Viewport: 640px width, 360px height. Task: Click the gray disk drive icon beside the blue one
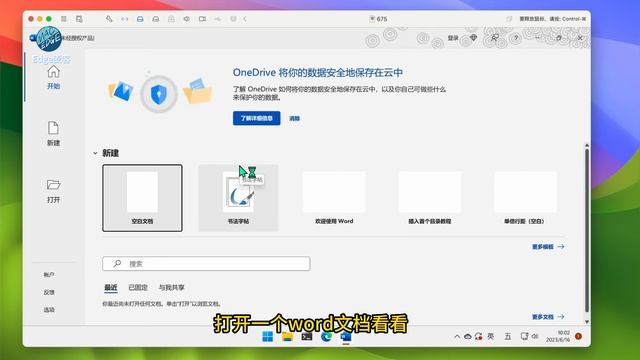click(156, 19)
